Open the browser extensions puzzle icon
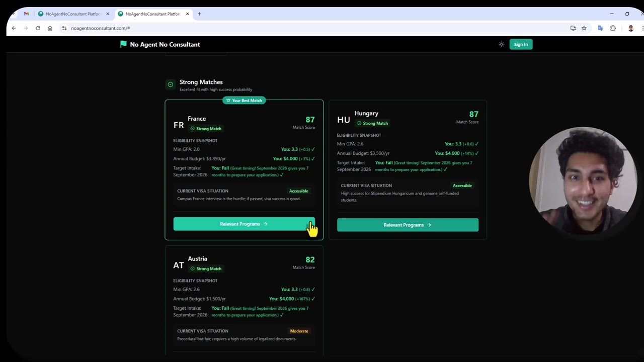 [x=613, y=28]
